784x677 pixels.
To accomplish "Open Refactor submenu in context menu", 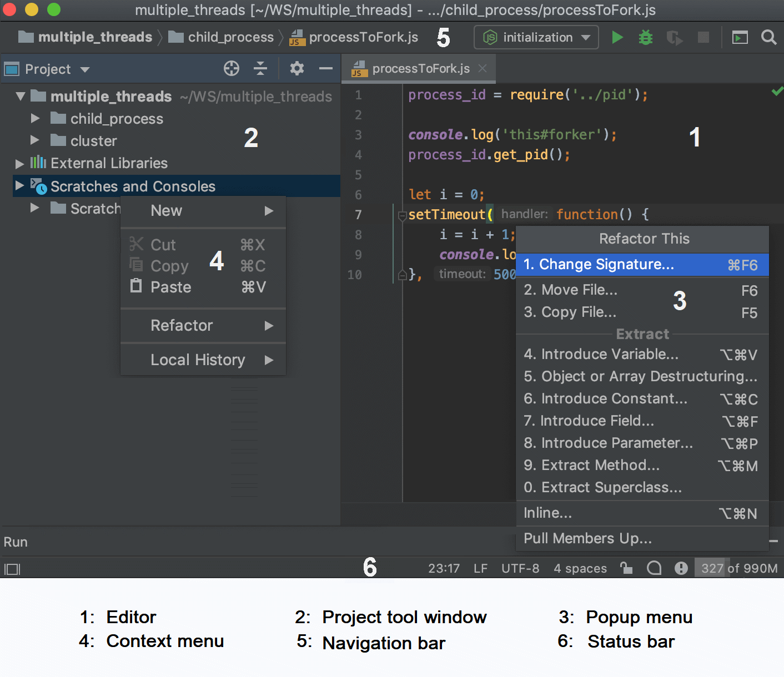I will [203, 325].
